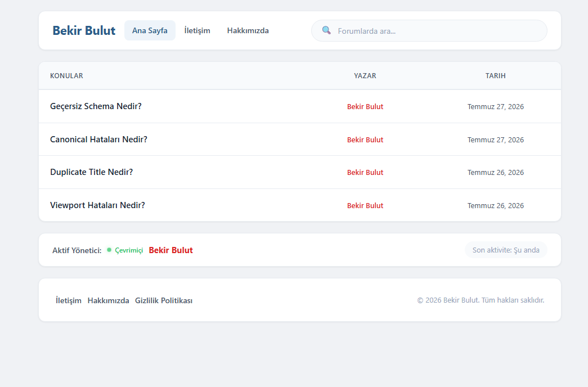Open author Bekir Bulut in Viewport Hataları row
Screen dimensions: 588x387
point(365,205)
